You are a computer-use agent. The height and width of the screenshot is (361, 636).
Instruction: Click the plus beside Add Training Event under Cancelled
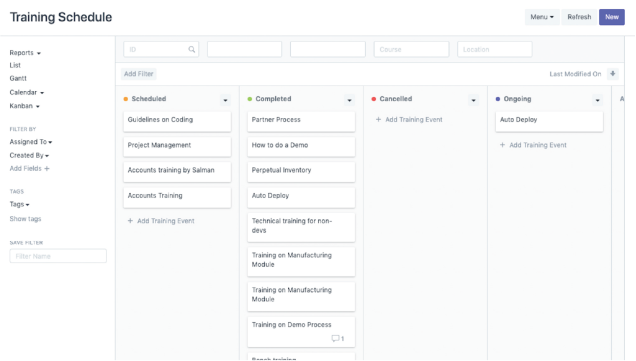click(x=378, y=120)
